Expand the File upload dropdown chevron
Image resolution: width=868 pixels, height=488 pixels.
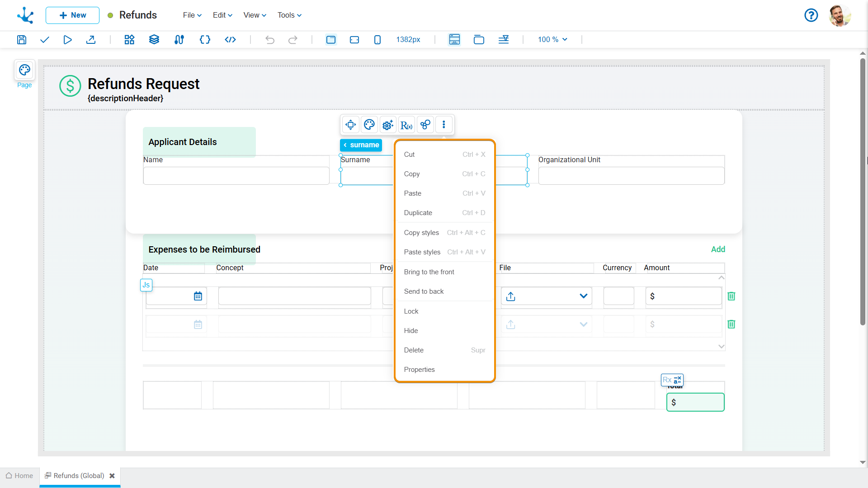pos(583,296)
